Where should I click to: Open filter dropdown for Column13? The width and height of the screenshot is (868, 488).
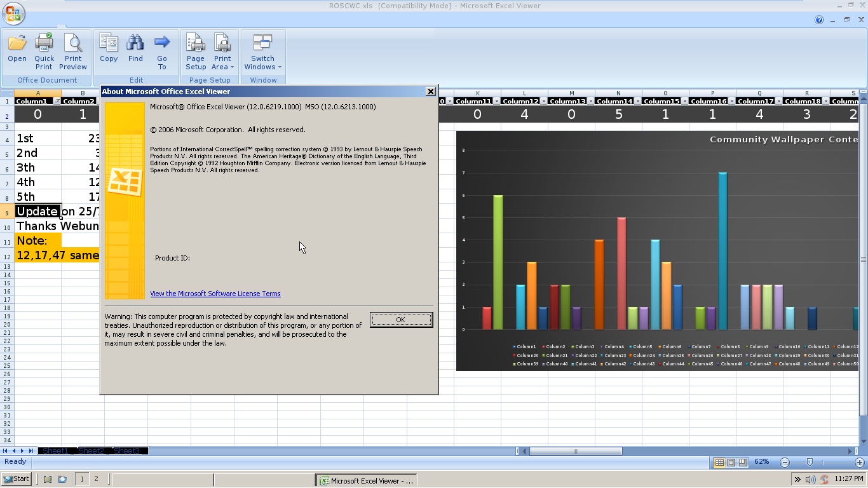click(590, 101)
